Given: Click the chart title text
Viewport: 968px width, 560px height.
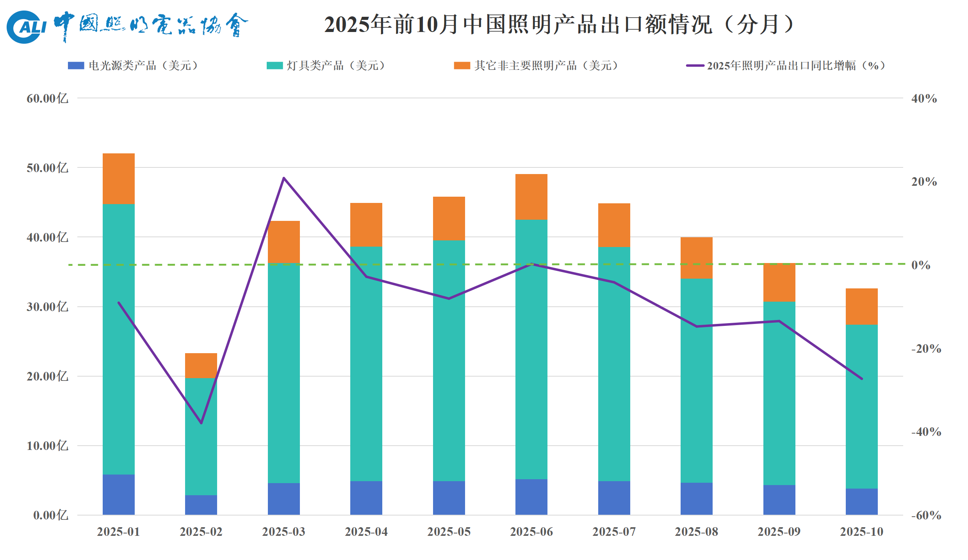Looking at the screenshot, I should coord(559,24).
